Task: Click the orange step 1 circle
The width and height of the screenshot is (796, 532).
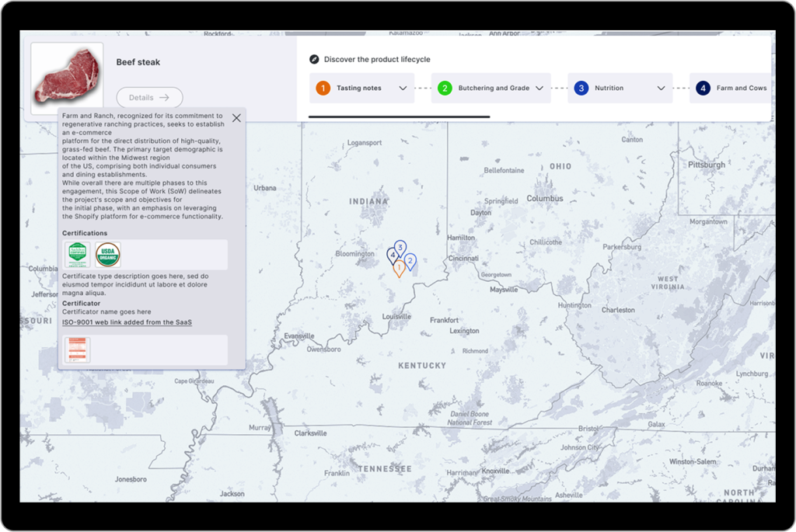Action: pyautogui.click(x=323, y=88)
